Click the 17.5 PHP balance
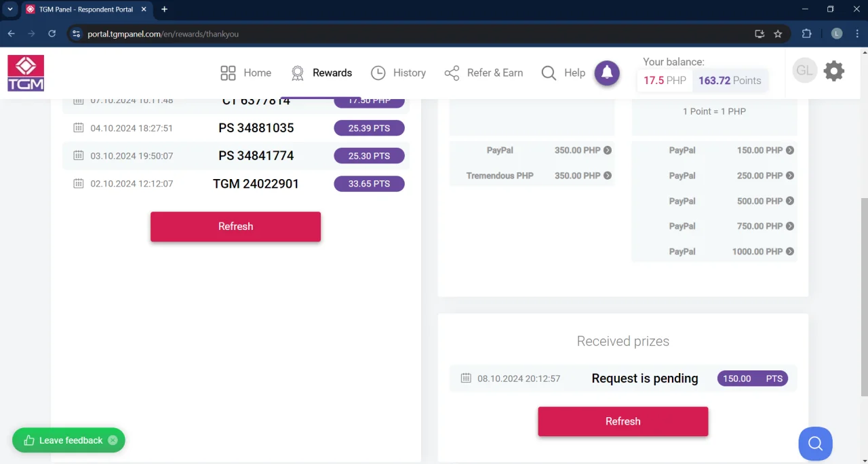868x464 pixels. [x=665, y=80]
